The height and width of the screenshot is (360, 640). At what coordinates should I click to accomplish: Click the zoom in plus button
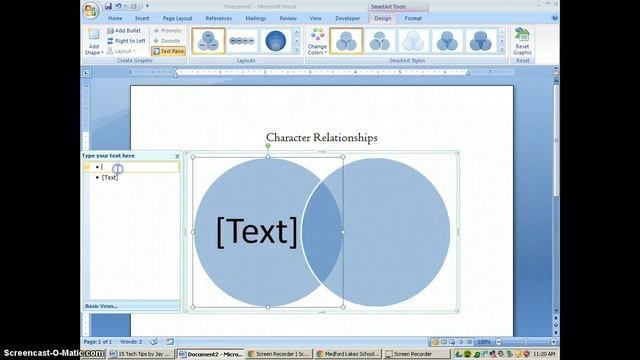click(x=553, y=342)
